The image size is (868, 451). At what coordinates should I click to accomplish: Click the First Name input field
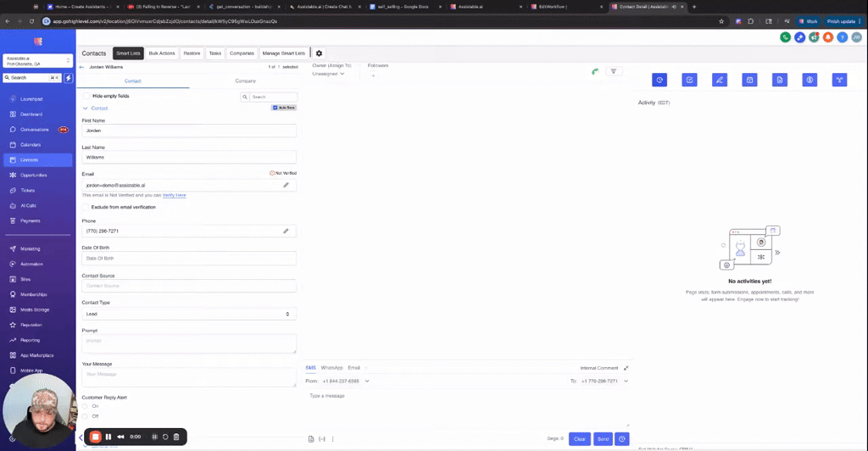[x=189, y=131]
